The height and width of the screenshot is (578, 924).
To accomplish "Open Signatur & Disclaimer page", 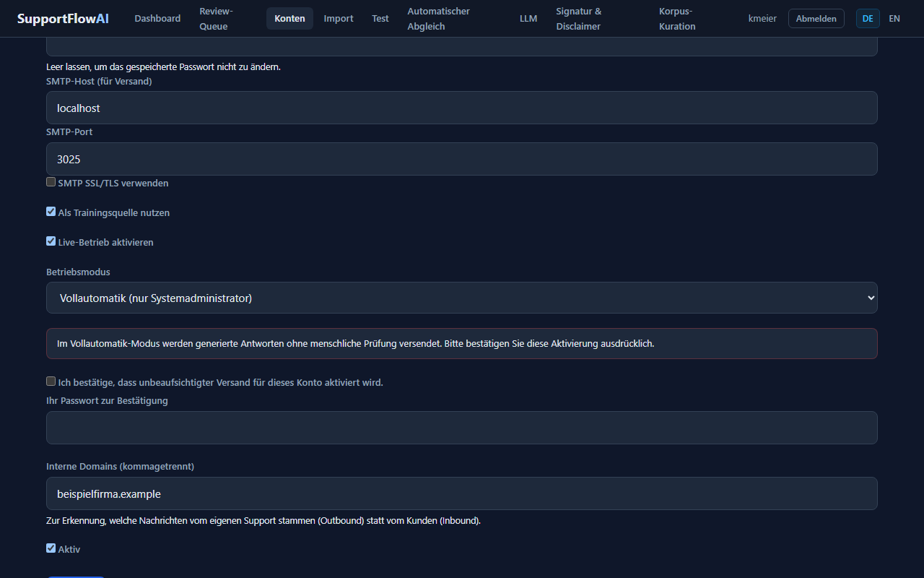I will tap(579, 19).
